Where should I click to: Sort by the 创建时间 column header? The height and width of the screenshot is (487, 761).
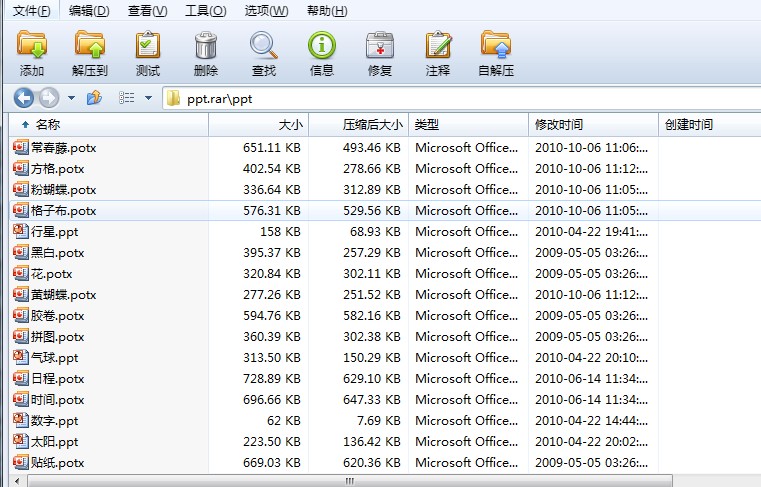coord(710,124)
